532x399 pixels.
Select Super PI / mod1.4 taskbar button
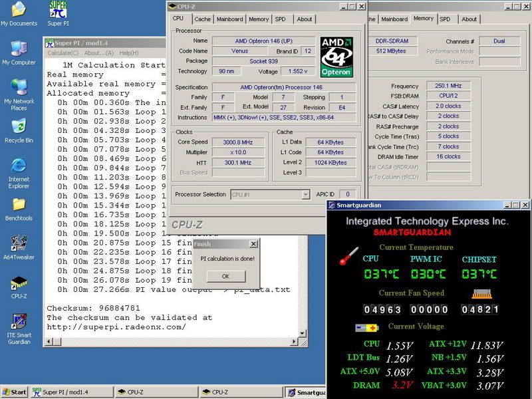click(x=70, y=392)
